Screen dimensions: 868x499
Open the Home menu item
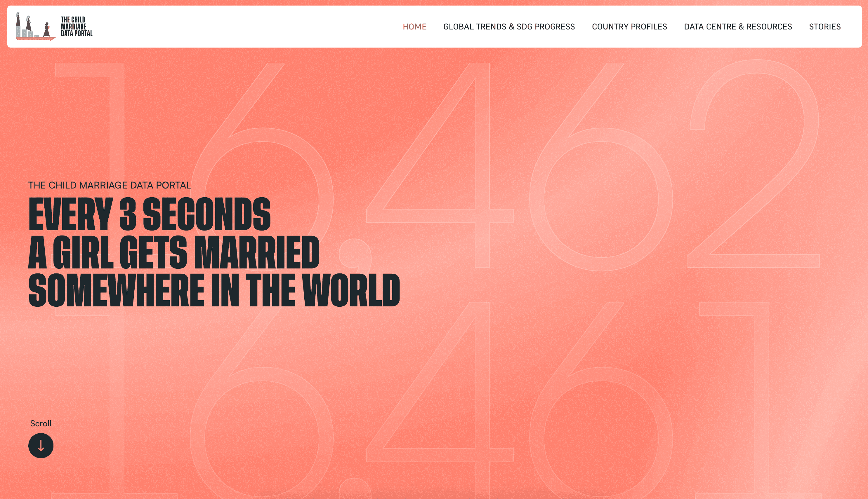[414, 26]
